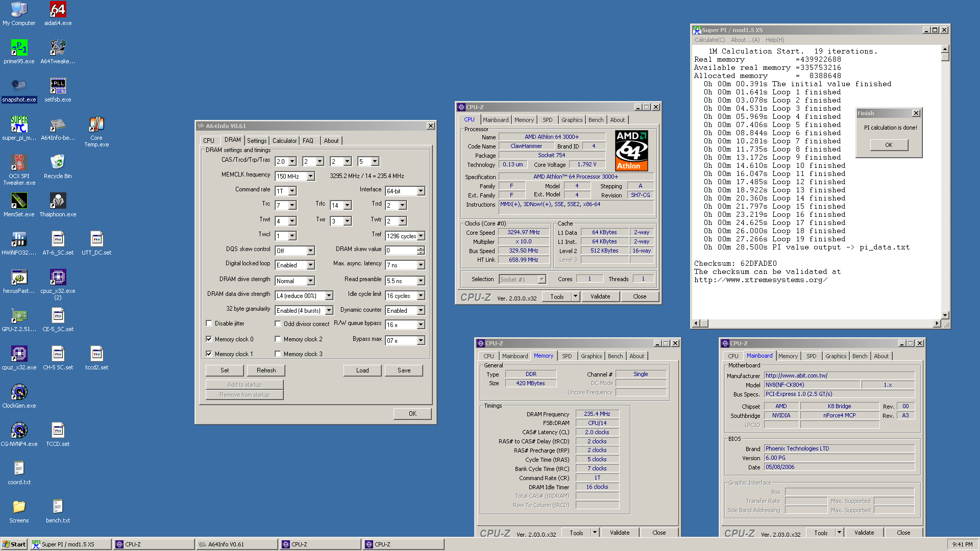
Task: Click Validate in top CPU-Z window
Action: point(600,296)
